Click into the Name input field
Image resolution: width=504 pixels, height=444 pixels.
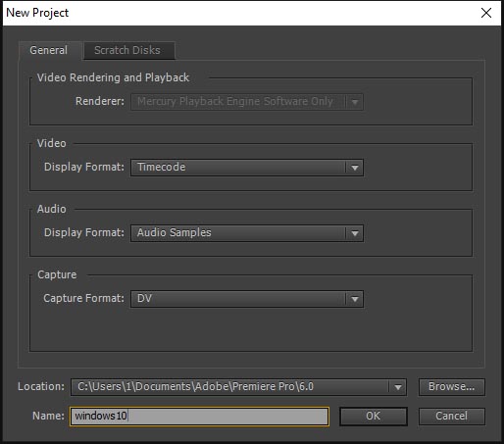[x=199, y=417]
